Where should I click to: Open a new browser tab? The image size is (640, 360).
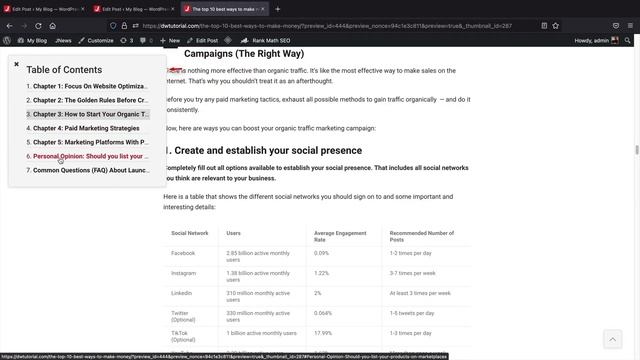tap(278, 9)
